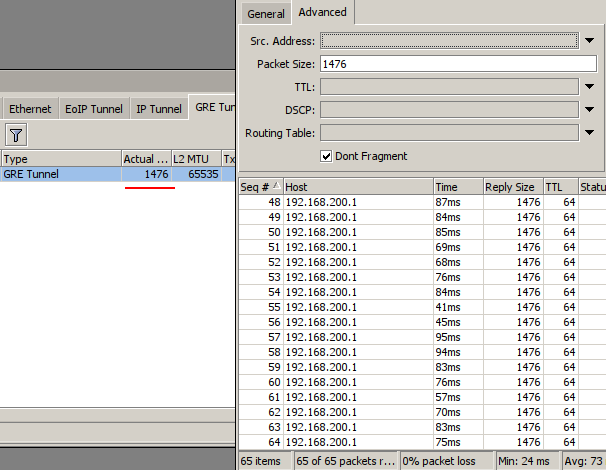
Task: Select ping result row with Seq 54
Action: coord(422,292)
